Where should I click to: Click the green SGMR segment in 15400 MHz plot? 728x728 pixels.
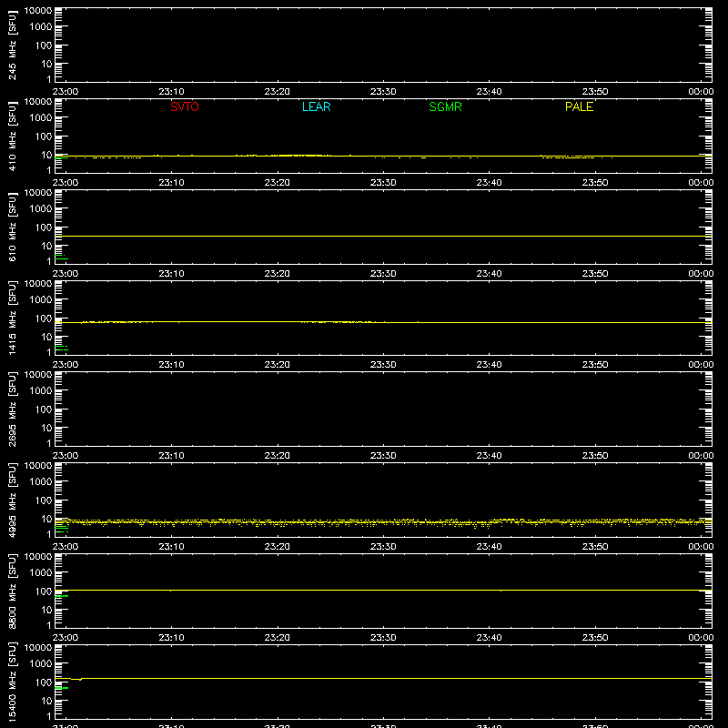pyautogui.click(x=62, y=688)
